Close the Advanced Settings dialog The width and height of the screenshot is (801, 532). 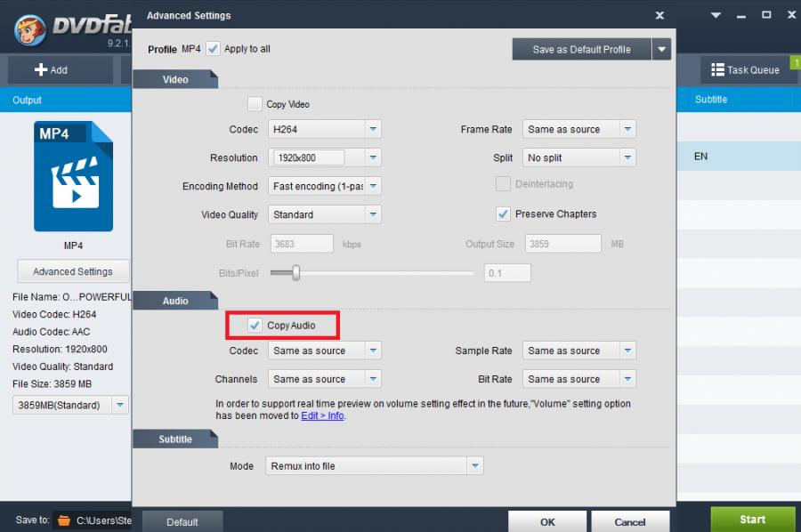point(659,15)
